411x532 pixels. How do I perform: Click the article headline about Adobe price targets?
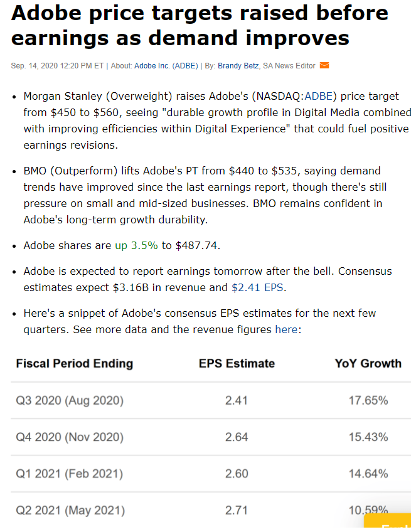pos(200,26)
